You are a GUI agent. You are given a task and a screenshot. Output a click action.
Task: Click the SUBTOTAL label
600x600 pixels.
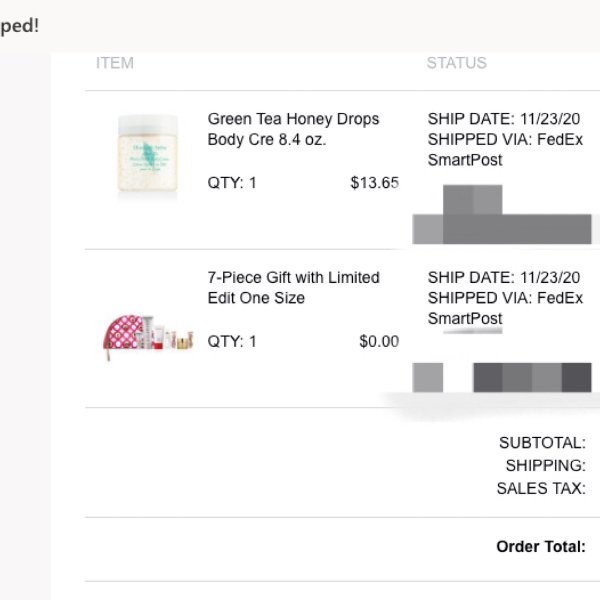[x=542, y=443]
